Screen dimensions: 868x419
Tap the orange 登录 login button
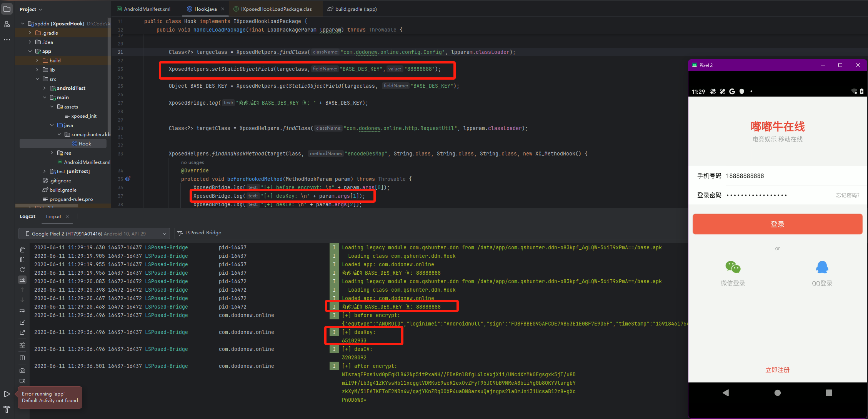click(x=777, y=224)
